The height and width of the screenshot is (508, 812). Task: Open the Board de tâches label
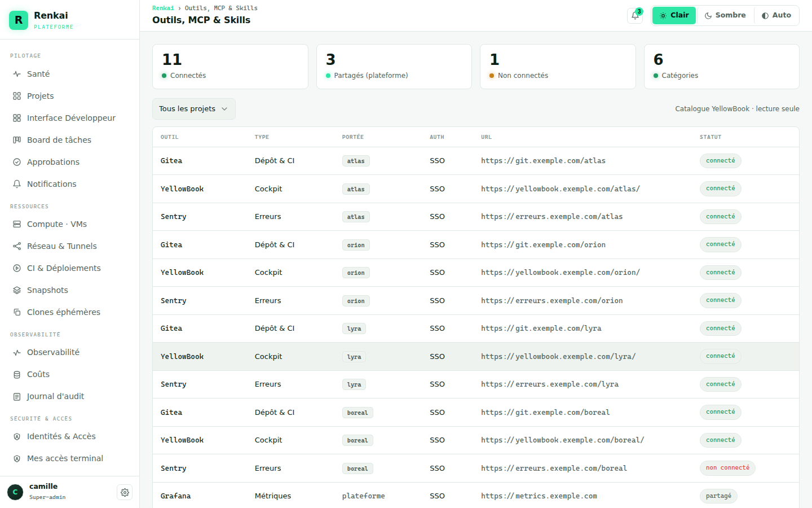[x=59, y=140]
